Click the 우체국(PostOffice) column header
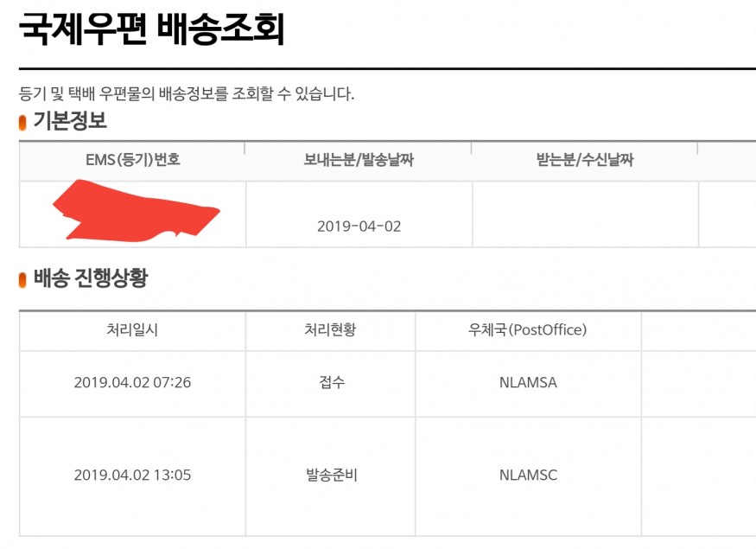Screen dimensions: 756x549 [x=527, y=330]
